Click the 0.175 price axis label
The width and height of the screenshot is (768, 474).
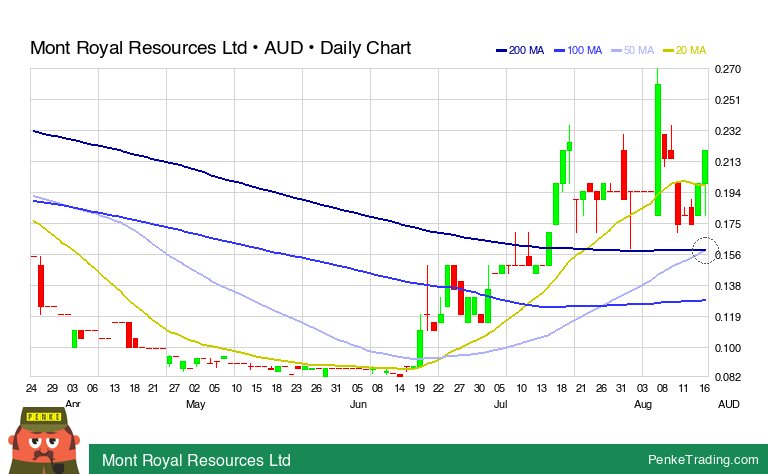click(x=728, y=224)
